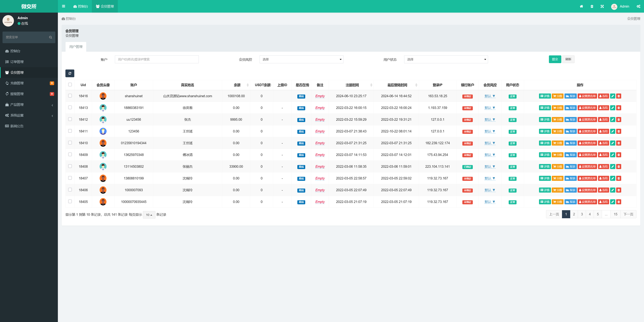
Task: Check the row checkbox for Uid 18408
Action: [x=70, y=166]
